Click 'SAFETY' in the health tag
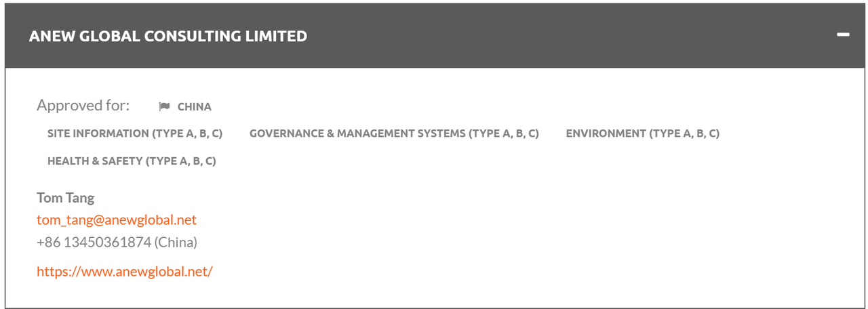The height and width of the screenshot is (309, 868). (123, 161)
